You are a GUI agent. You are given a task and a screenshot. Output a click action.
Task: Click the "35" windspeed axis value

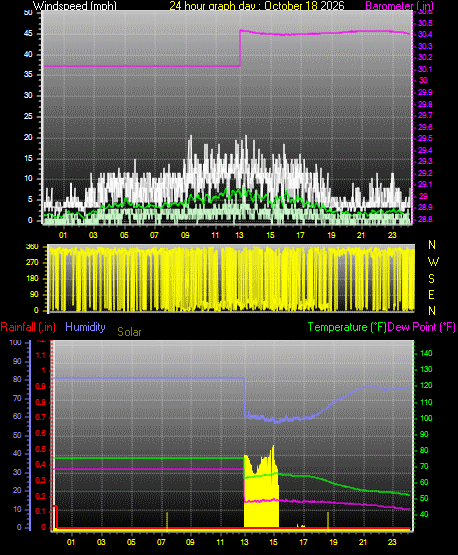(28, 74)
